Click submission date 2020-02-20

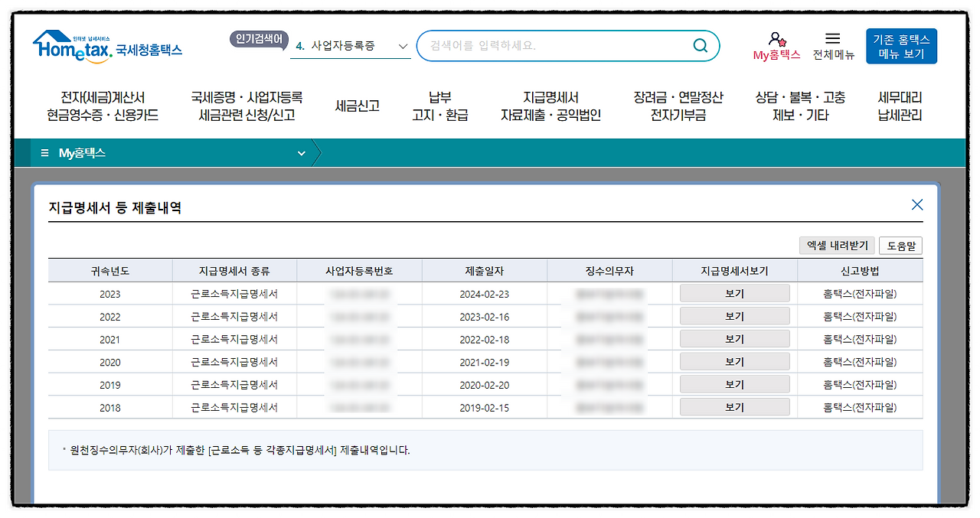484,385
